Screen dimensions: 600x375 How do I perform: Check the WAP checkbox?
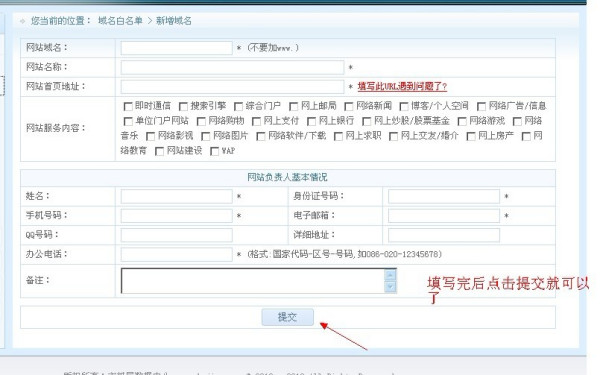[215, 152]
